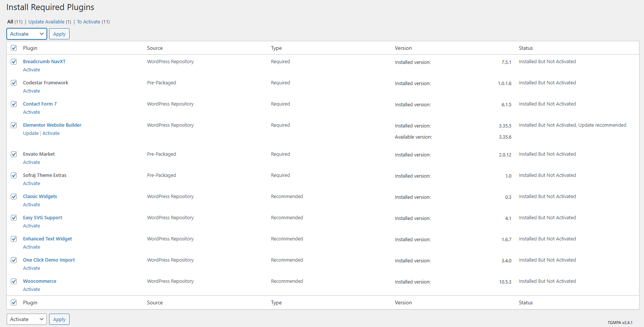
Task: Deselect the Enhanced Text Widget checkbox
Action: pyautogui.click(x=14, y=239)
